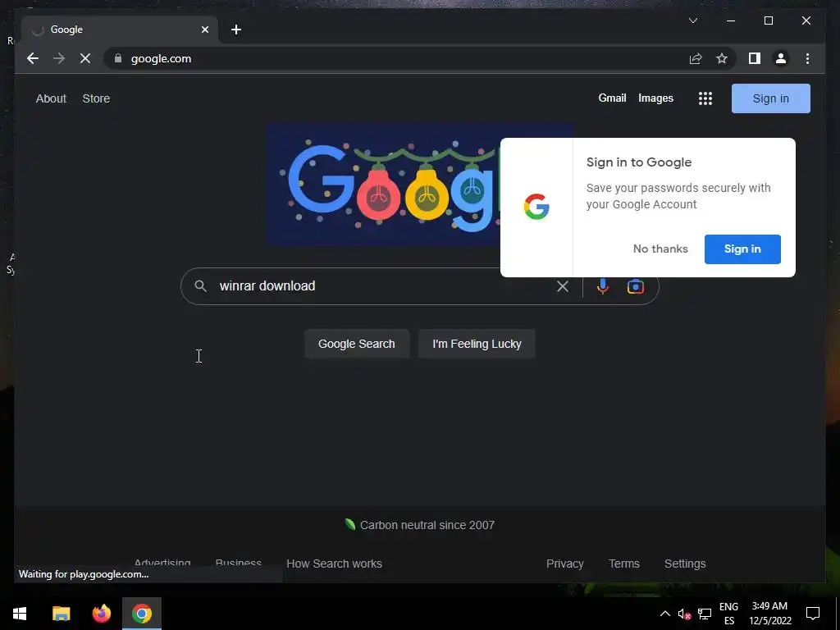Open the footer Settings menu
This screenshot has width=840, height=630.
(x=685, y=564)
